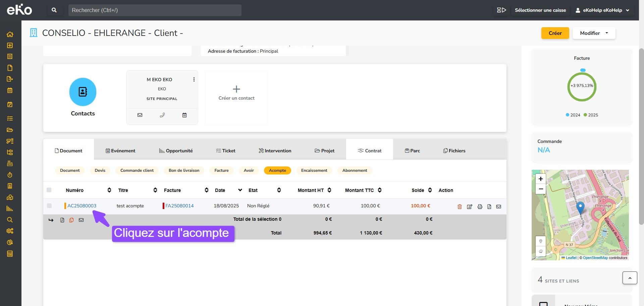
Task: Click the page vertical scrollbar
Action: [x=641, y=134]
